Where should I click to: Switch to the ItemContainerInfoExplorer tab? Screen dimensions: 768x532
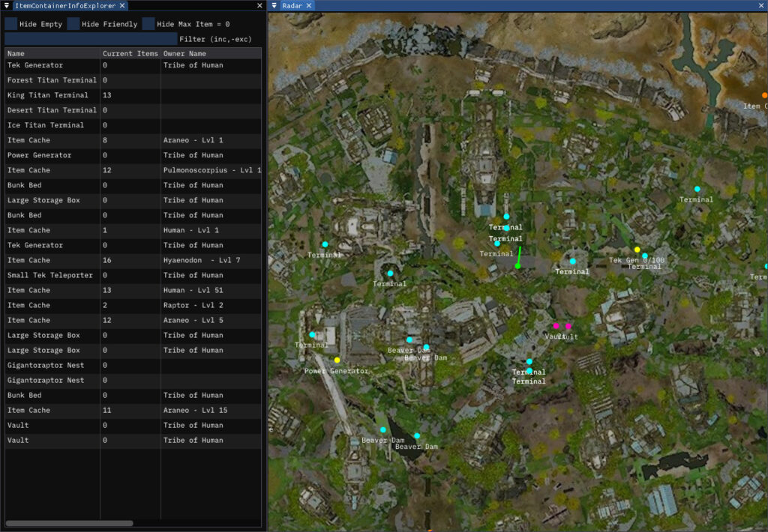click(x=65, y=5)
